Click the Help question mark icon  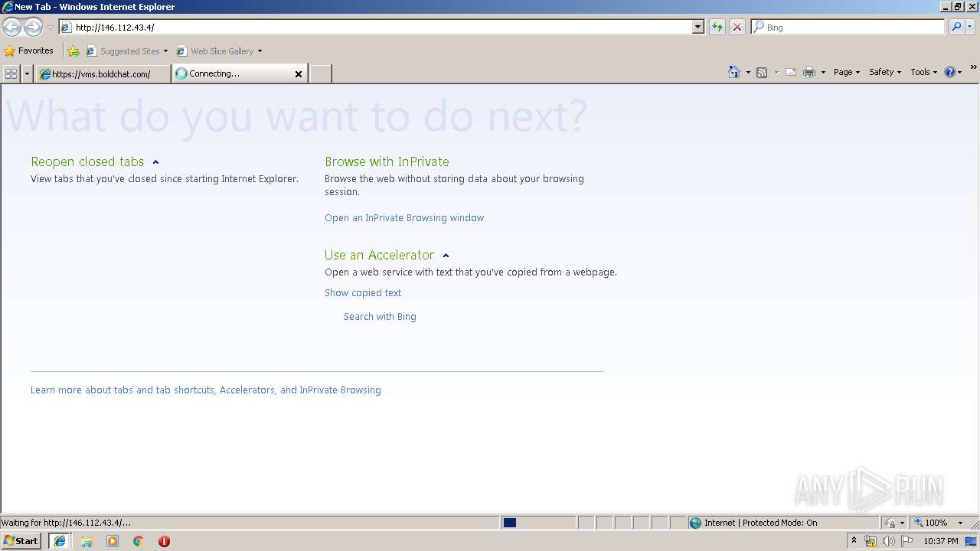click(949, 72)
